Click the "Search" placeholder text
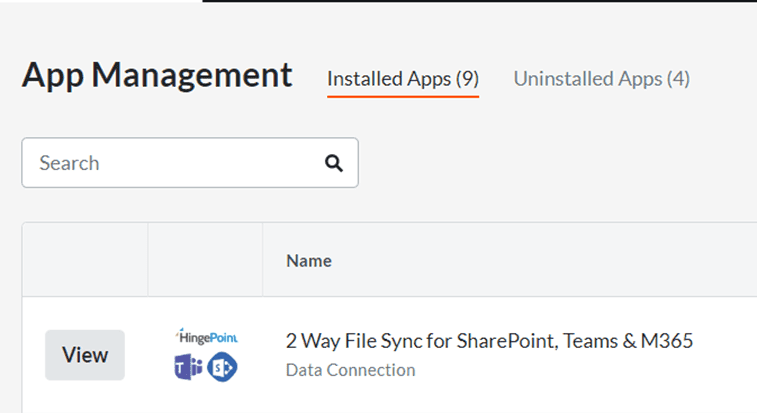 click(69, 163)
